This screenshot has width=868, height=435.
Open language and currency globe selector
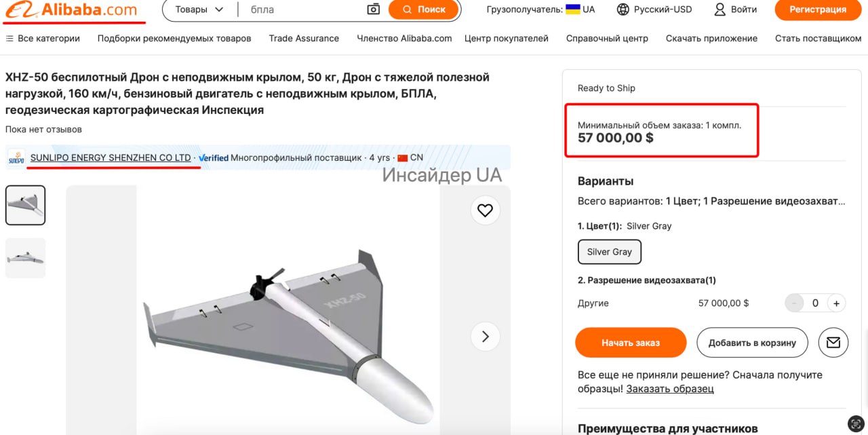tap(623, 10)
